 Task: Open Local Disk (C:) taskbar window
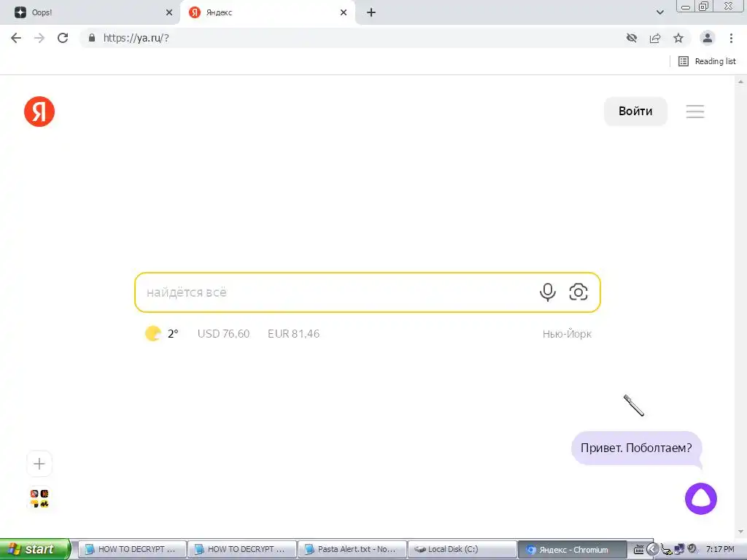pos(462,549)
